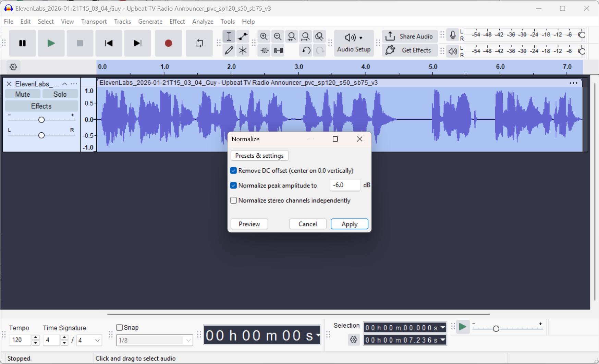Click the Trim audio outside selection icon
The image size is (599, 364).
click(x=264, y=50)
